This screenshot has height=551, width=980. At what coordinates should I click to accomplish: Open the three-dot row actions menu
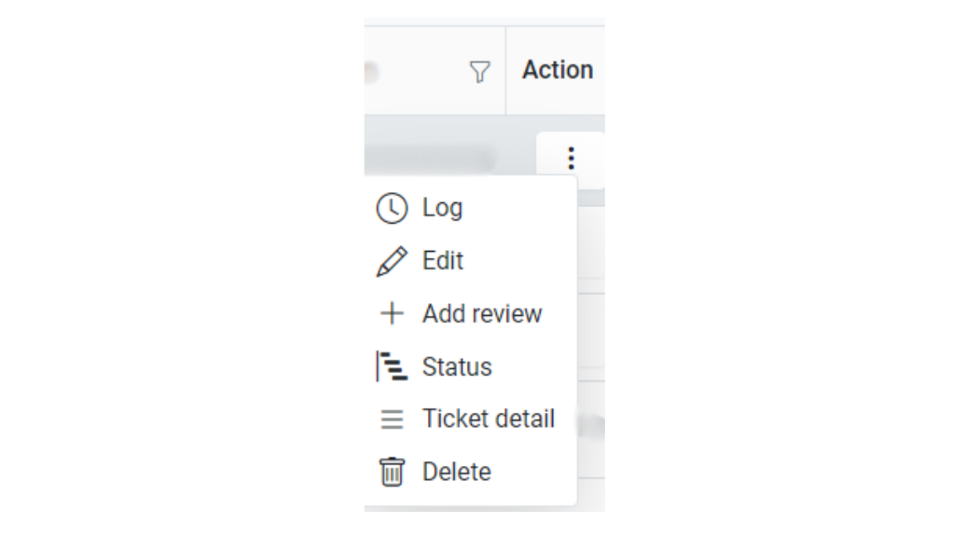(x=571, y=158)
